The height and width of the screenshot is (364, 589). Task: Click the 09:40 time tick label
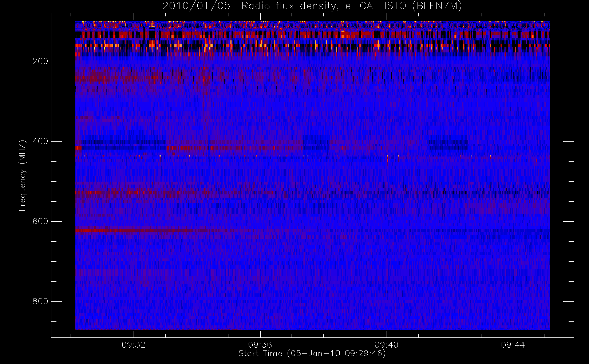387,345
